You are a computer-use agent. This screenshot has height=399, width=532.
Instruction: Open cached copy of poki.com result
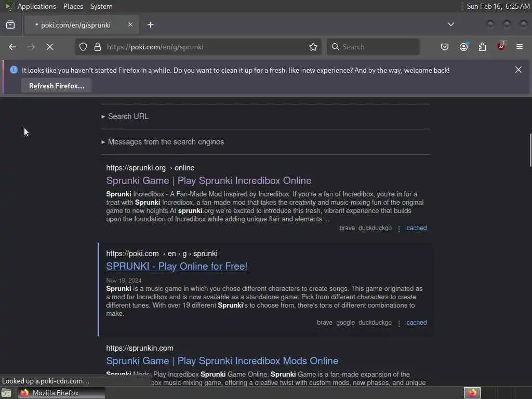coord(417,323)
